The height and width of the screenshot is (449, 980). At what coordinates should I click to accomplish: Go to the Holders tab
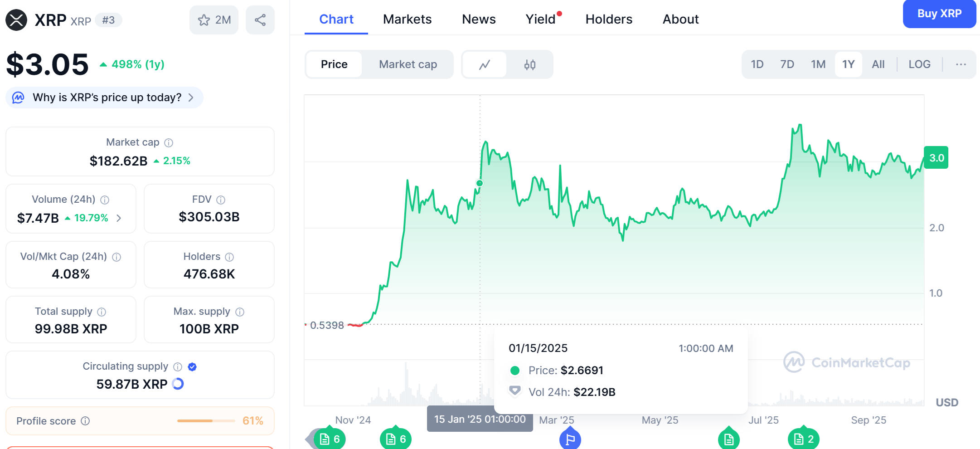point(609,19)
